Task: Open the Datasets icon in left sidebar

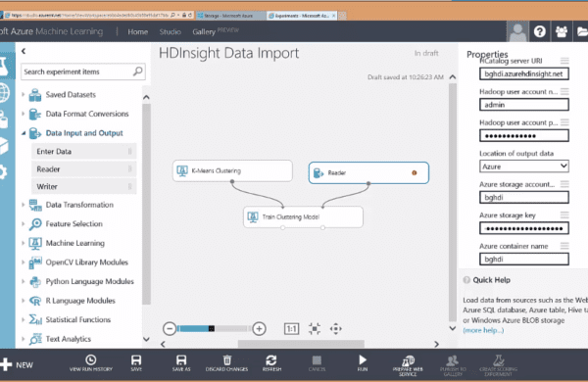Action: (3, 119)
